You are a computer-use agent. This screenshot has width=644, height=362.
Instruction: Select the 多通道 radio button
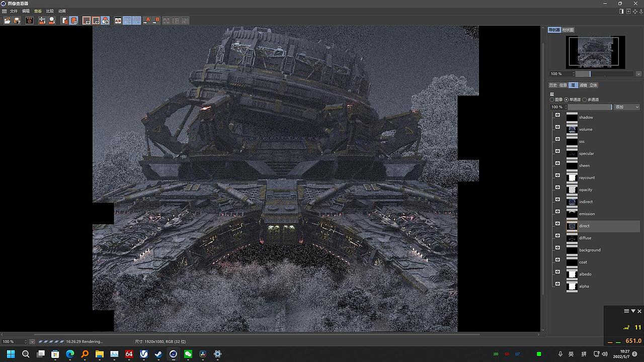point(584,100)
